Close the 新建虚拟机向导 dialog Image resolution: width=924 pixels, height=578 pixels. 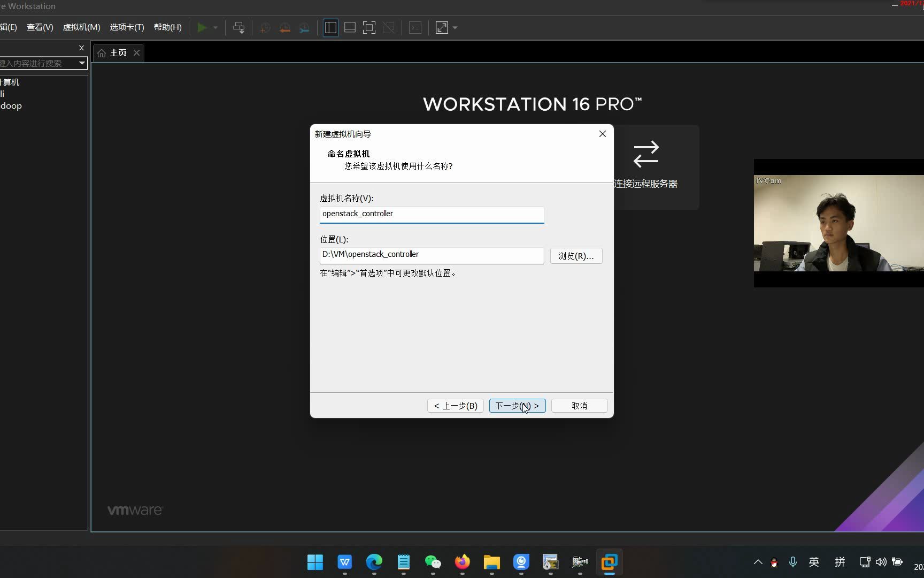pos(603,134)
